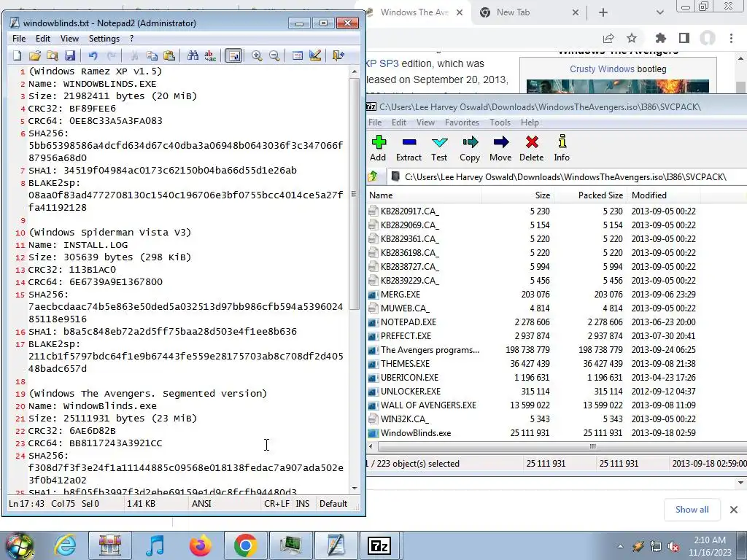Screen dimensions: 747x560
Task: Click the Notepad2 vertical scrollbar thumb
Action: click(354, 194)
